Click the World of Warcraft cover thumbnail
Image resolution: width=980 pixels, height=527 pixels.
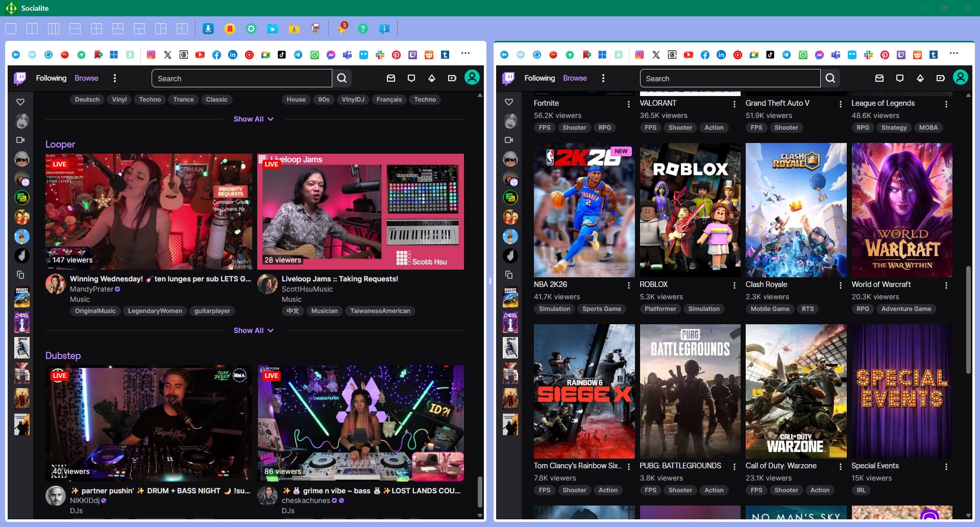coord(901,210)
